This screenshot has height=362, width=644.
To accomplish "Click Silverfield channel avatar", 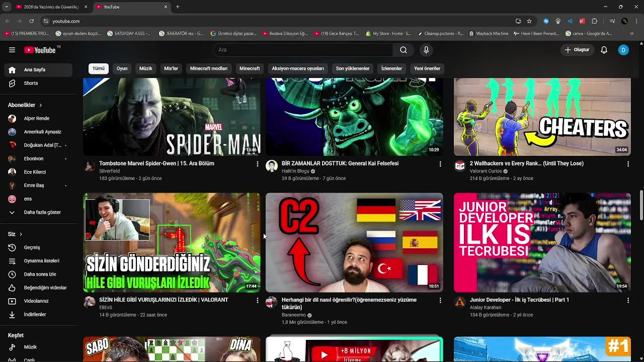I will [90, 166].
